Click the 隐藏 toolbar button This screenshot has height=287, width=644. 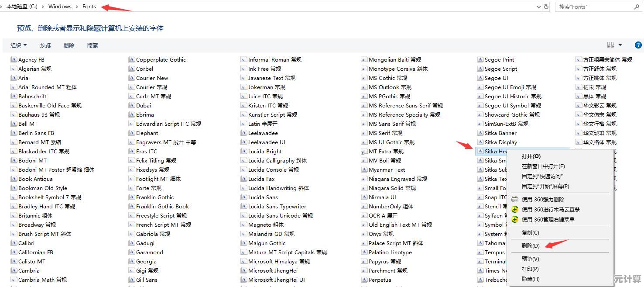pyautogui.click(x=92, y=45)
